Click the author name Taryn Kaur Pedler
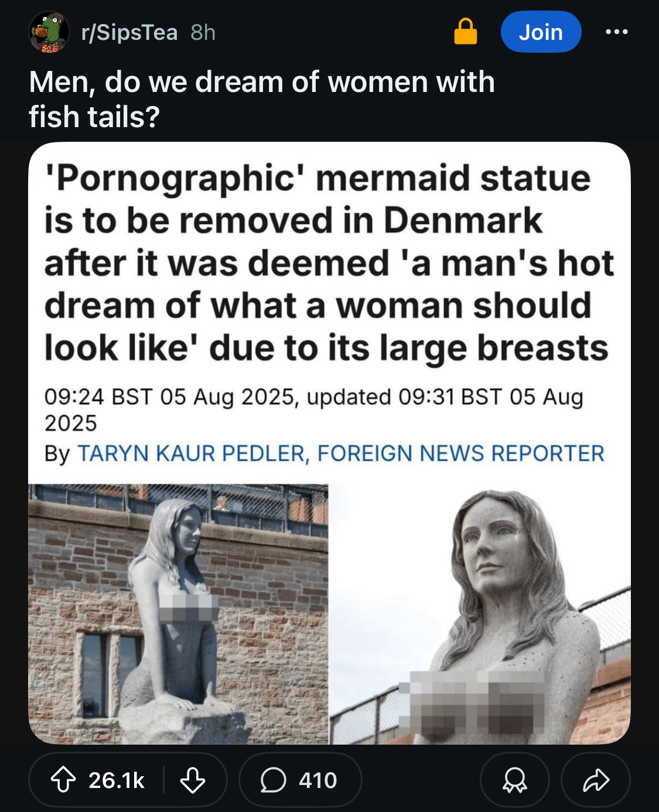Image resolution: width=659 pixels, height=812 pixels. click(192, 453)
